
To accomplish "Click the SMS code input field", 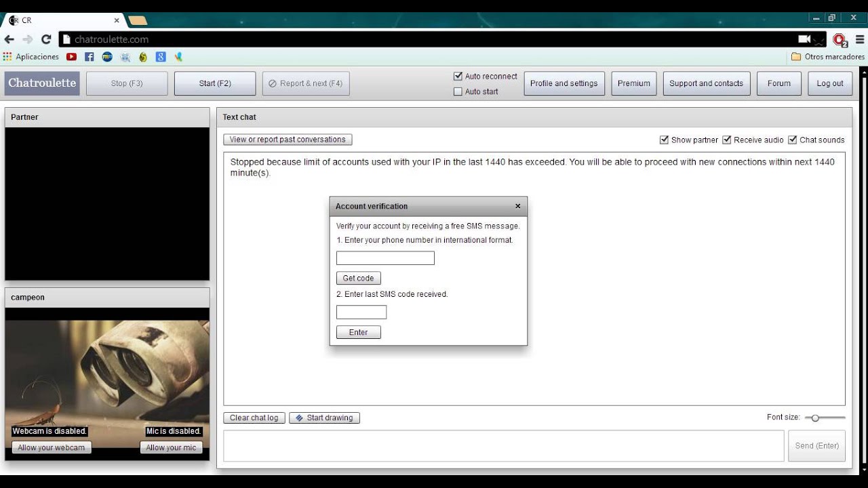I will tap(361, 312).
